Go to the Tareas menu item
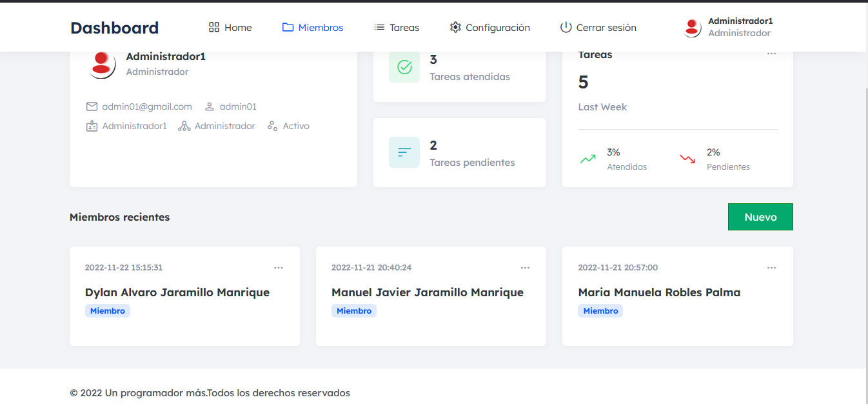The height and width of the screenshot is (404, 868). point(404,28)
